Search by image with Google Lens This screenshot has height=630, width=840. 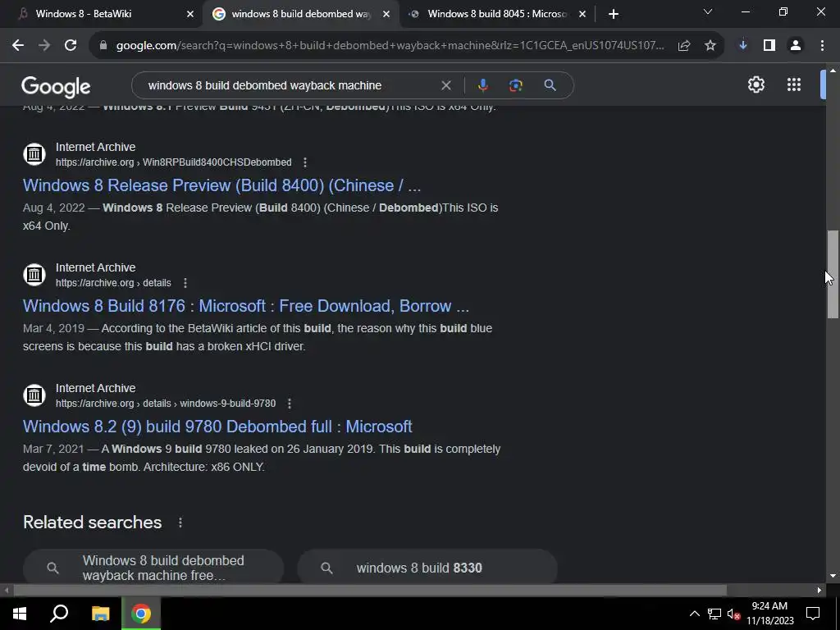[x=516, y=85]
